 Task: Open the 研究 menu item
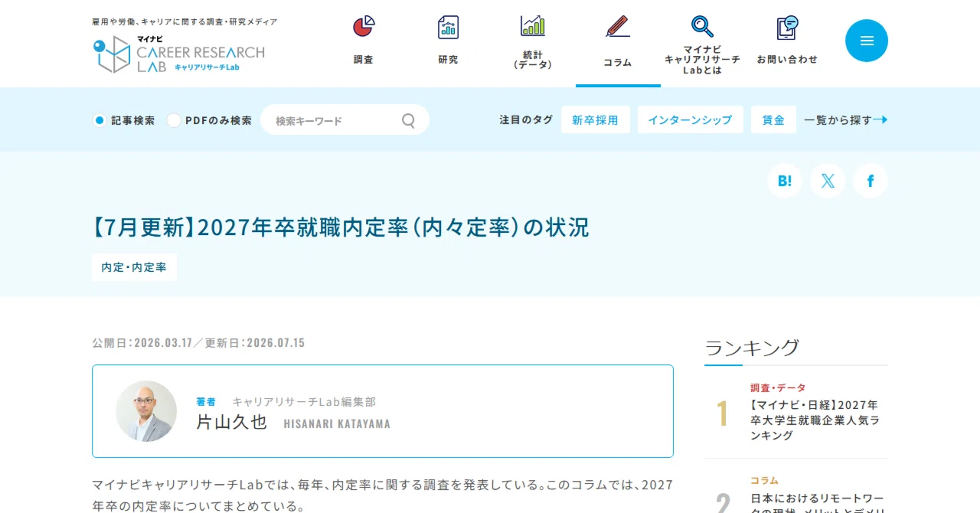[x=448, y=60]
